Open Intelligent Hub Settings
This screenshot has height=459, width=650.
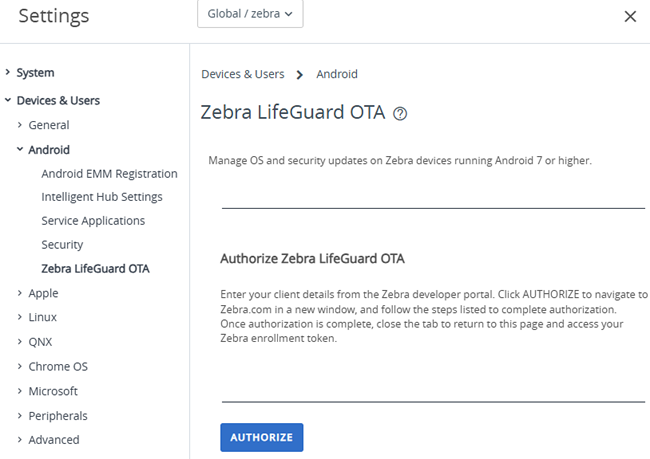(102, 197)
